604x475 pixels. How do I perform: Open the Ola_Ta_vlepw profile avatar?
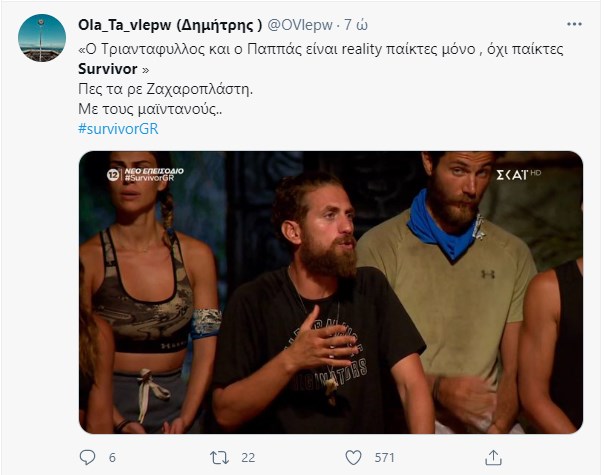click(x=42, y=38)
